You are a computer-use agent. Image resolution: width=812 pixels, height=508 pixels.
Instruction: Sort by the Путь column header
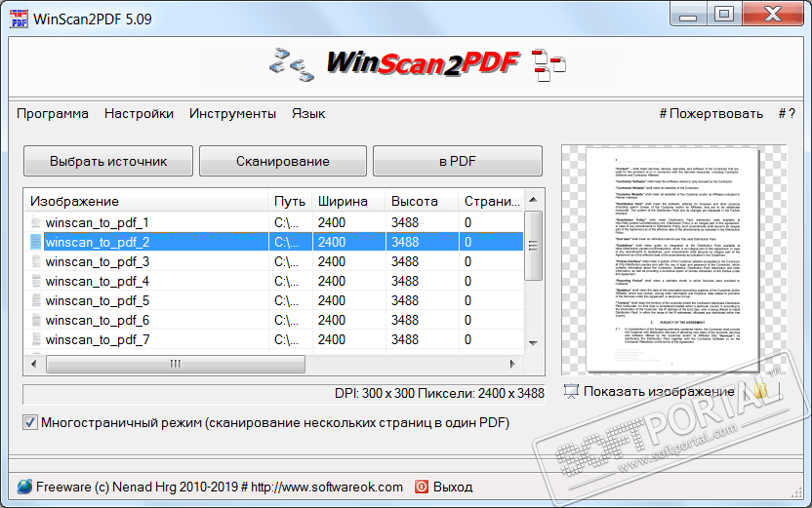click(x=290, y=201)
